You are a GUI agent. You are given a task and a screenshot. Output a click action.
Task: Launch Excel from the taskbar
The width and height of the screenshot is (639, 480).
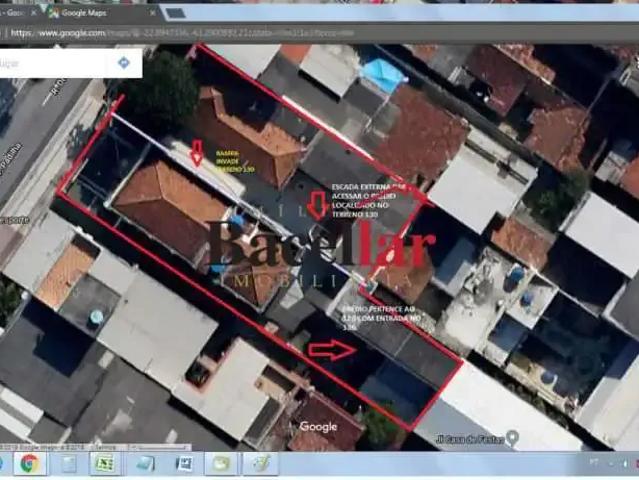(x=105, y=464)
